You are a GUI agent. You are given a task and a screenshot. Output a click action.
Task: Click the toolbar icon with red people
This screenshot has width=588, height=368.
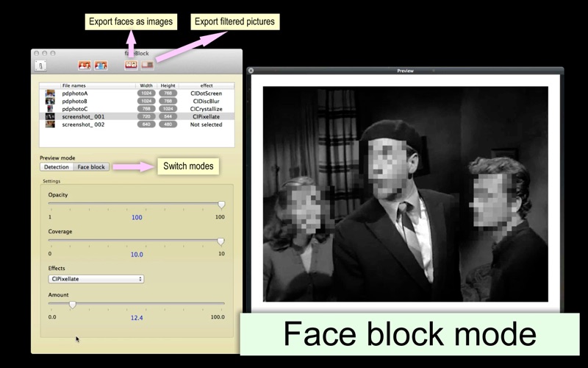point(85,66)
